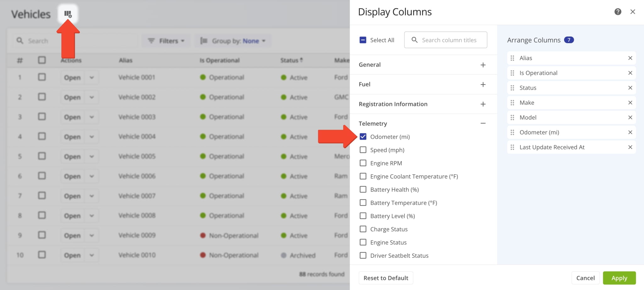Grab the drag handle for Make
The width and height of the screenshot is (644, 290).
pyautogui.click(x=512, y=103)
